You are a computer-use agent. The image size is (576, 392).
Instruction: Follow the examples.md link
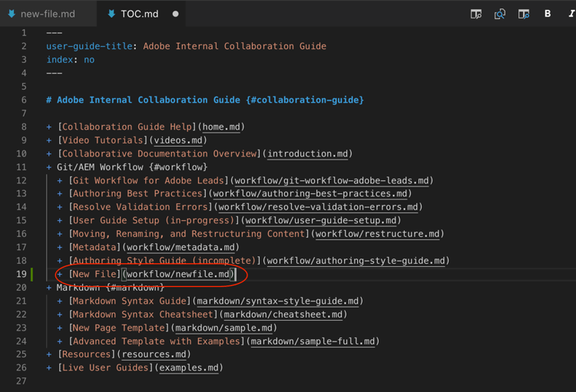pyautogui.click(x=189, y=367)
